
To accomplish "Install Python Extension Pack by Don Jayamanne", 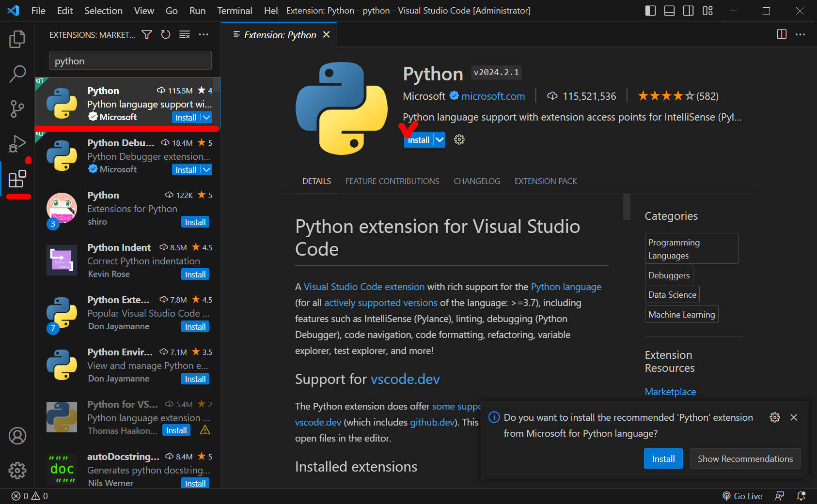I will 195,326.
